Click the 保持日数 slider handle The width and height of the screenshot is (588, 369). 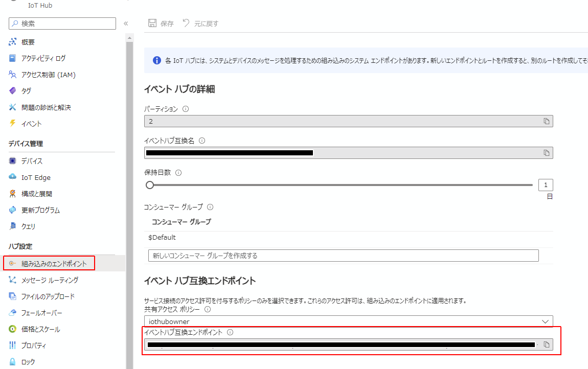coord(149,184)
